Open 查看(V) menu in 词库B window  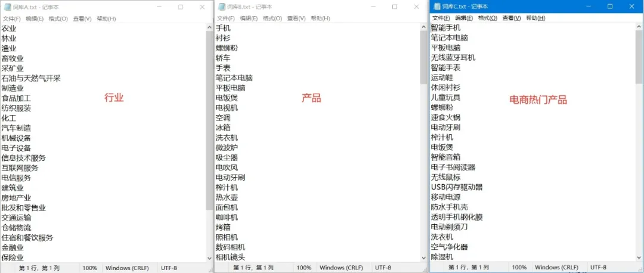[x=296, y=18]
